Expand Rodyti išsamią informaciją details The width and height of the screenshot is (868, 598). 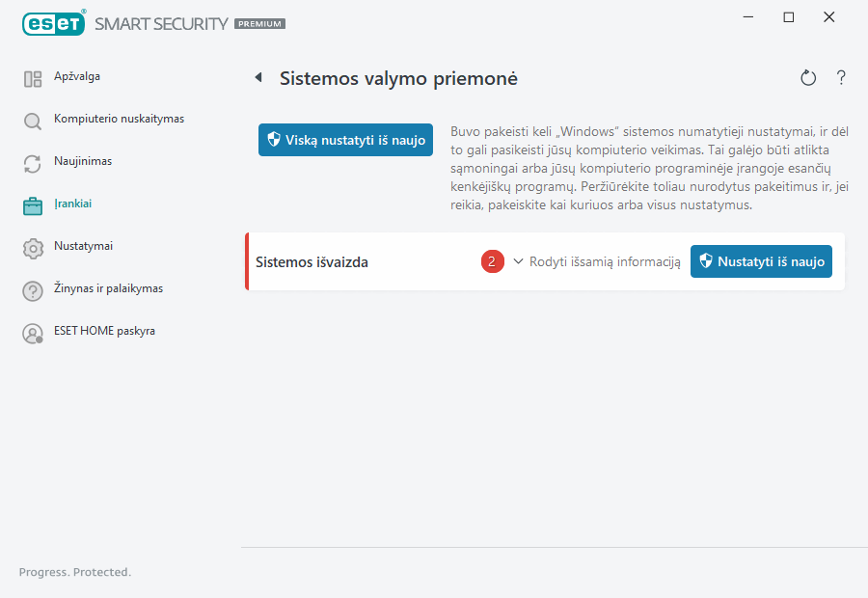click(x=598, y=261)
